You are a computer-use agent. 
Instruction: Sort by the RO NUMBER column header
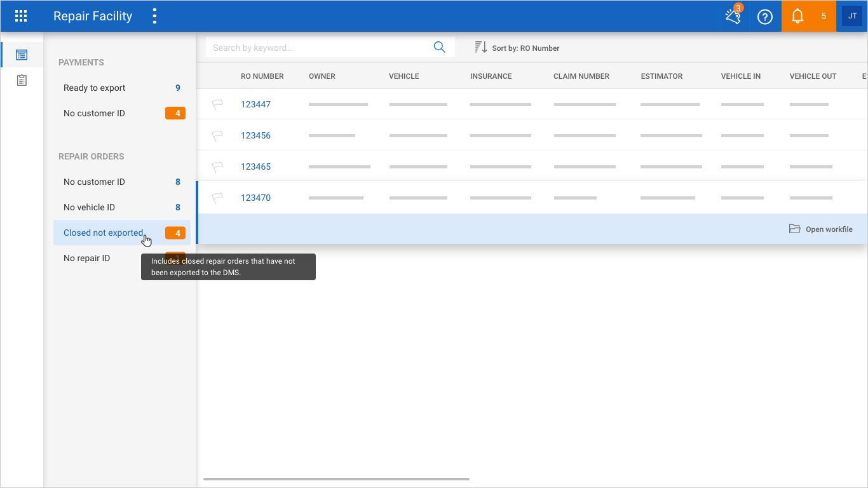pos(262,76)
